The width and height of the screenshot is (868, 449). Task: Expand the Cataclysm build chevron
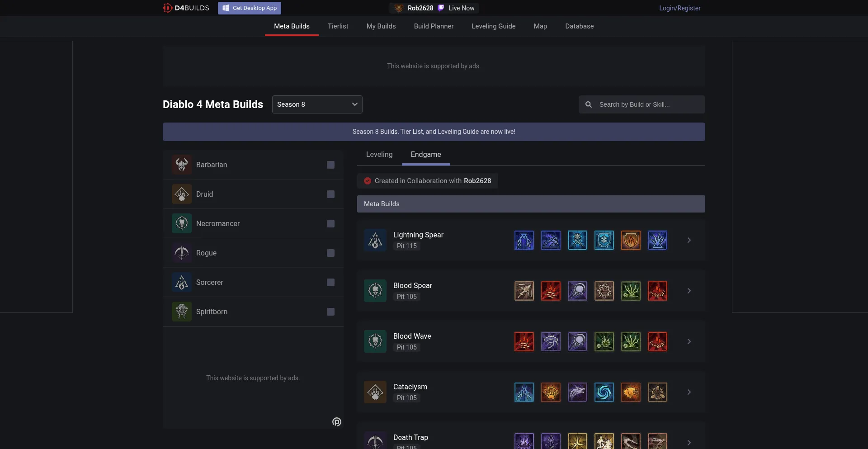689,392
